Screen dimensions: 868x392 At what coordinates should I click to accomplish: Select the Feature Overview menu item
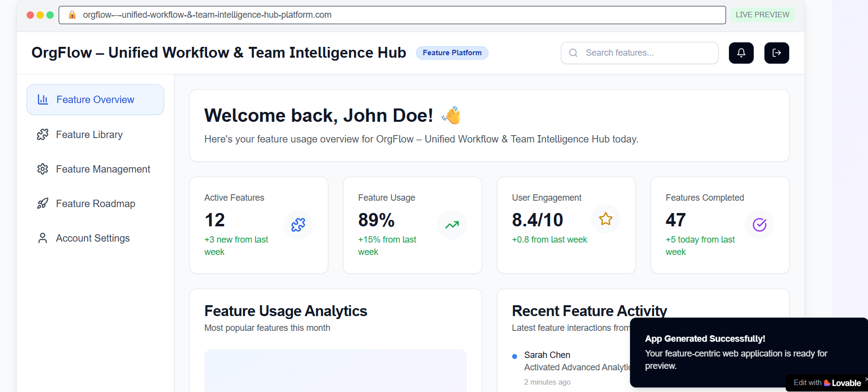coord(95,100)
